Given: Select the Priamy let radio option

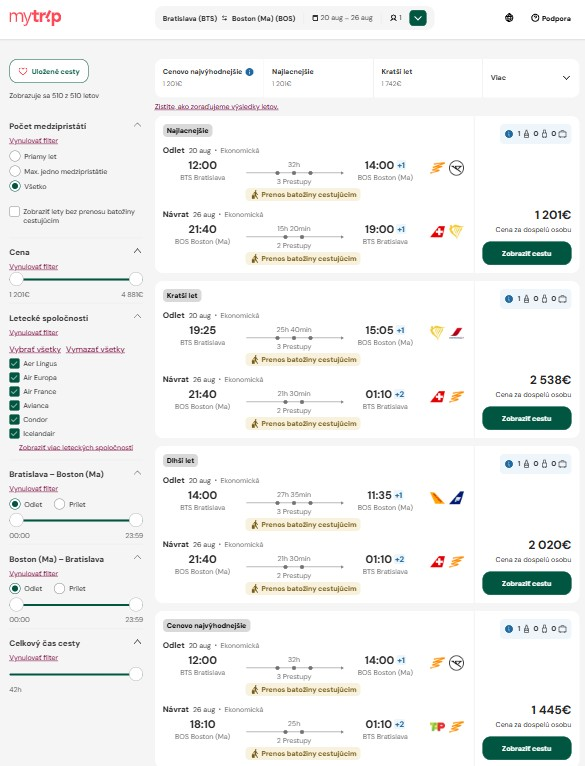Looking at the screenshot, I should (x=15, y=156).
